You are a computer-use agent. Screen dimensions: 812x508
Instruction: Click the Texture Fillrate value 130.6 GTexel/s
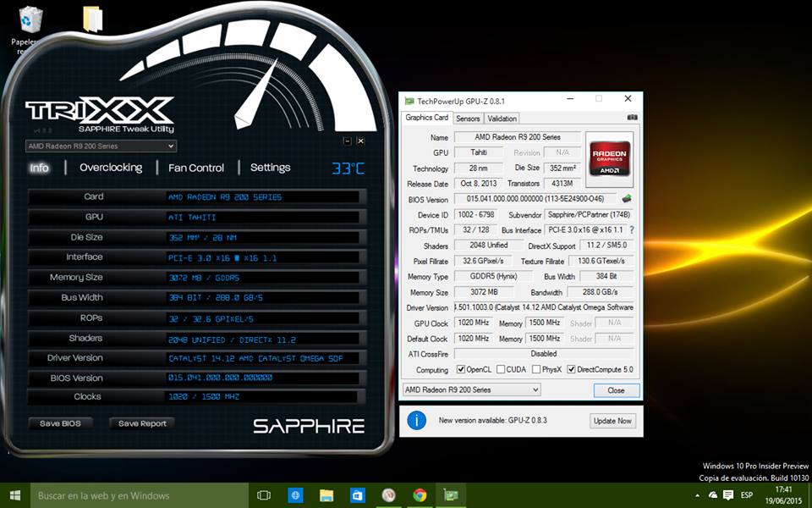pos(601,261)
